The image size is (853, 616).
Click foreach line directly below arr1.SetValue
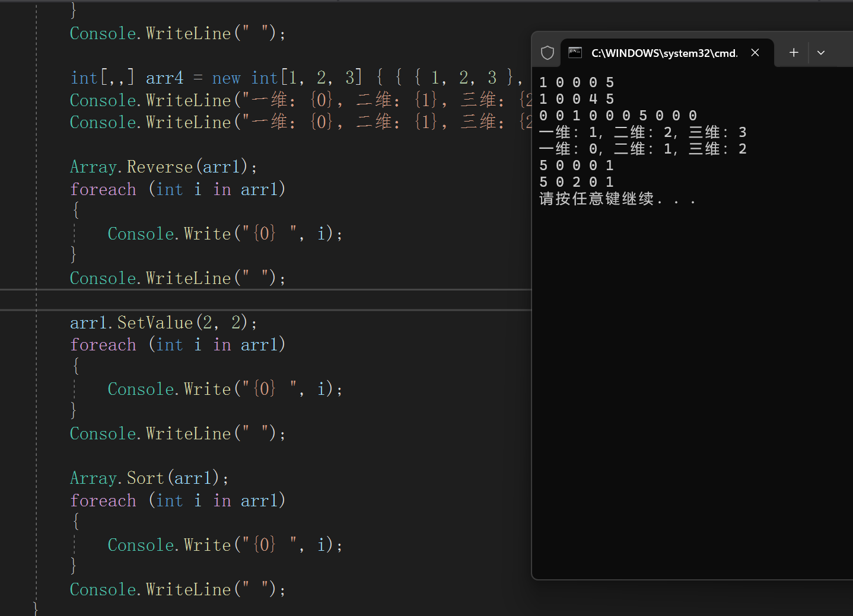[x=177, y=344]
